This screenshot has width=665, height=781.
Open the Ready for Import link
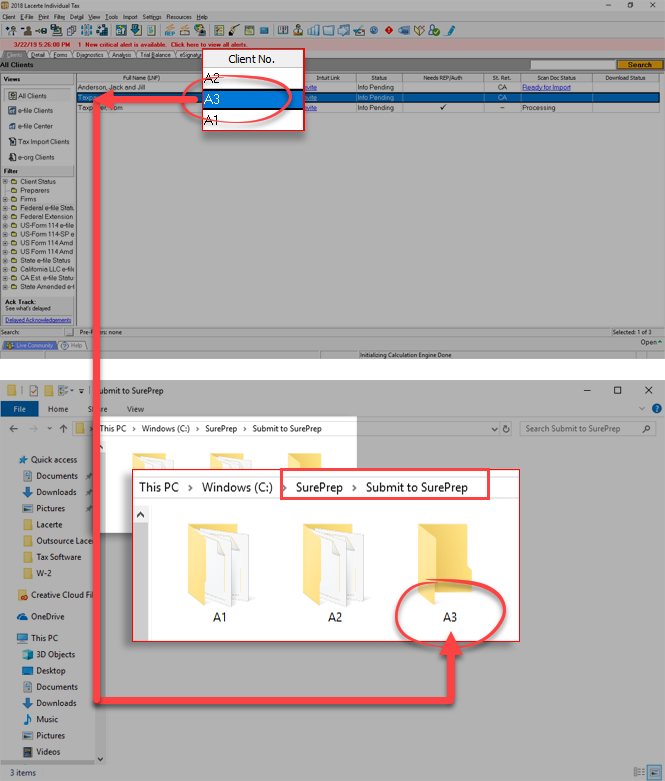546,87
